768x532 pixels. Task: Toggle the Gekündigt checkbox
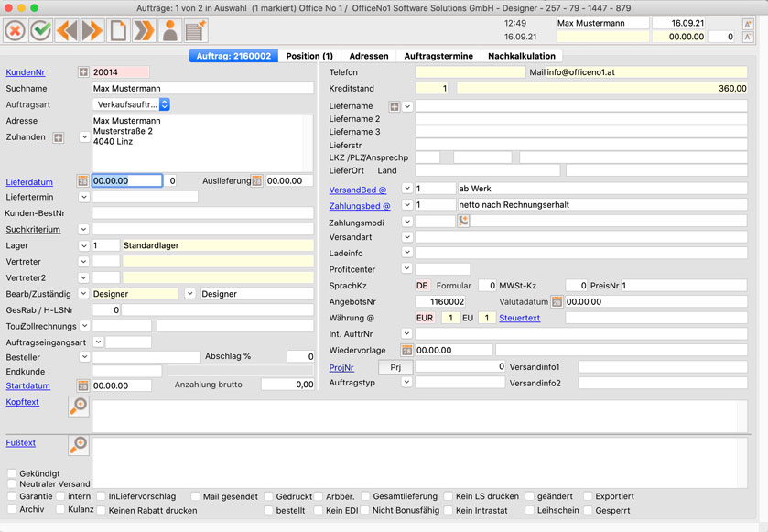(12, 473)
